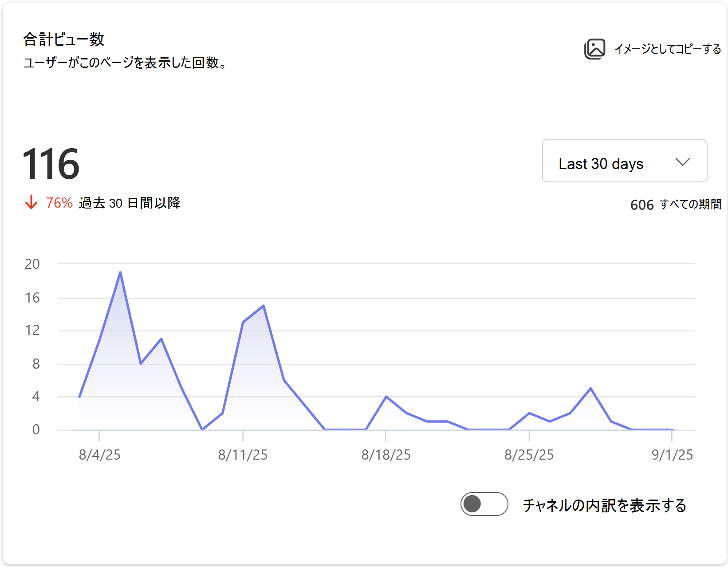Click the ユーザーがこのページを表示した回数 description
Image resolution: width=728 pixels, height=567 pixels.
pos(125,63)
